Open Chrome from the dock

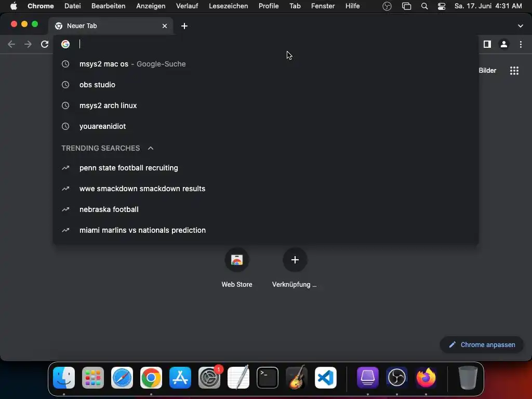point(151,378)
